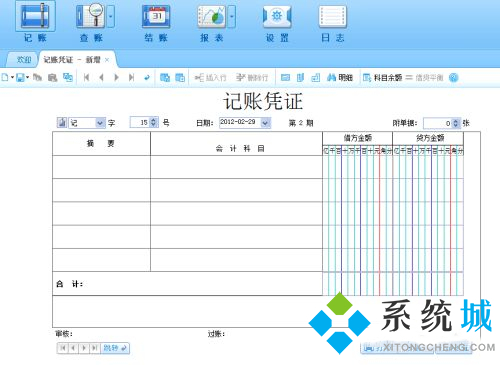Click the help question mark icon
The height and width of the screenshot is (365, 500).
pyautogui.click(x=453, y=78)
